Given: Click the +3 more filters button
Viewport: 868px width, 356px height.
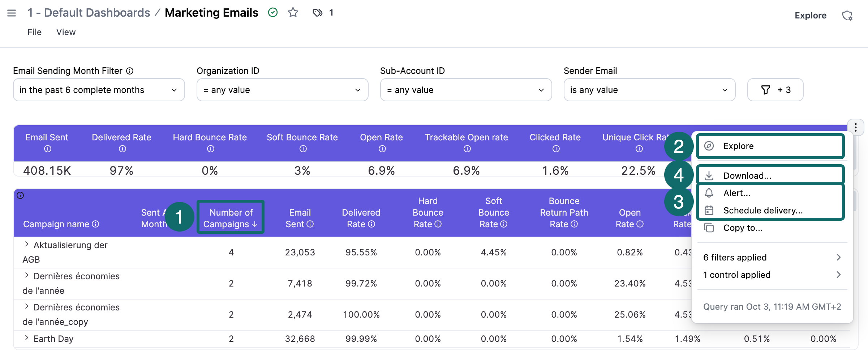Looking at the screenshot, I should point(775,90).
